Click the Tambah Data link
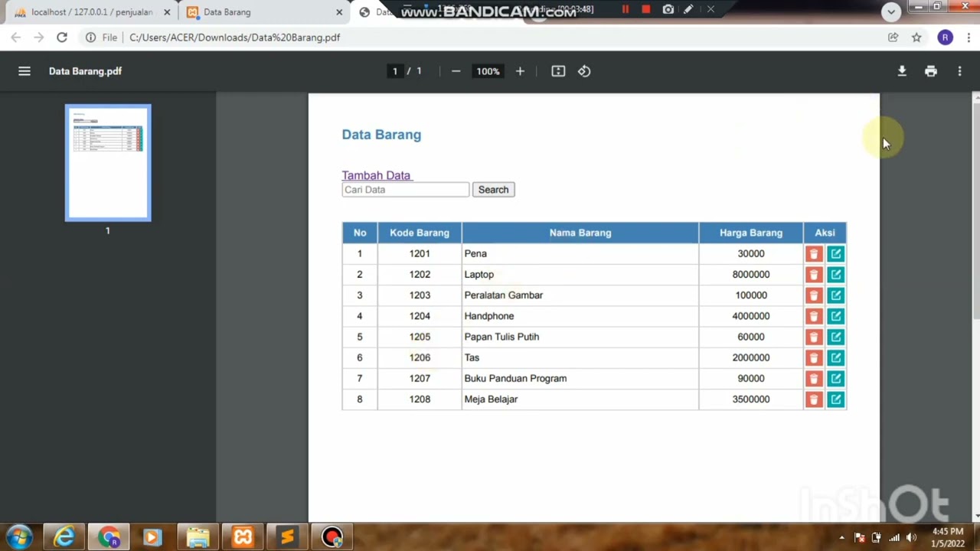Screen dimensions: 980x551 coord(376,175)
